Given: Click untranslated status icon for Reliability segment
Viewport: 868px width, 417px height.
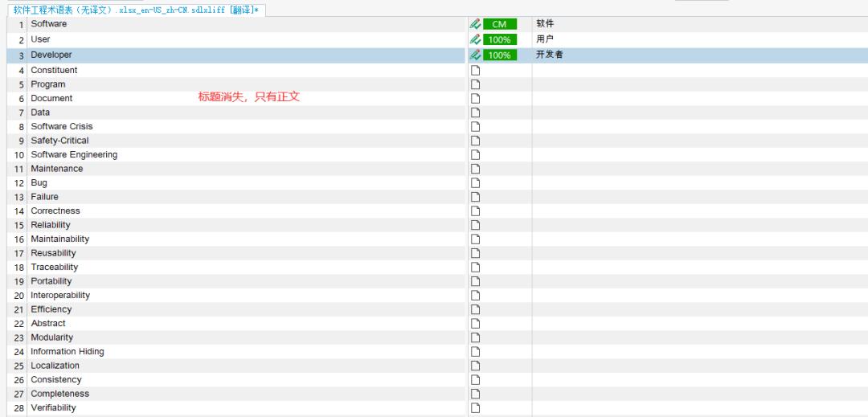Looking at the screenshot, I should pyautogui.click(x=475, y=225).
